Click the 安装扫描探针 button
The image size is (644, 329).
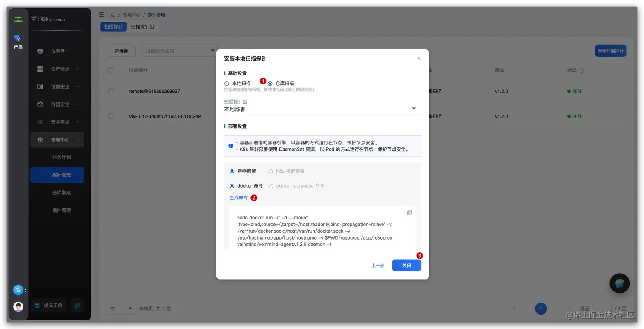[610, 51]
